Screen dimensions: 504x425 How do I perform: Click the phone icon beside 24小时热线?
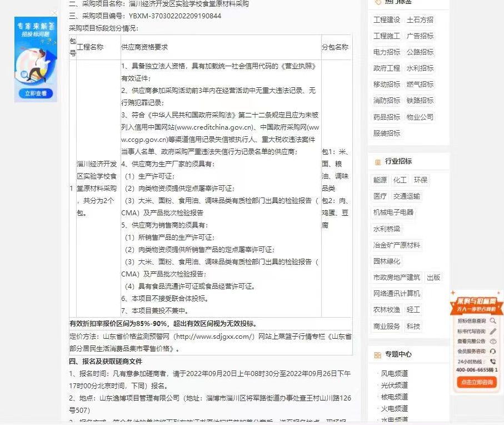point(493,361)
